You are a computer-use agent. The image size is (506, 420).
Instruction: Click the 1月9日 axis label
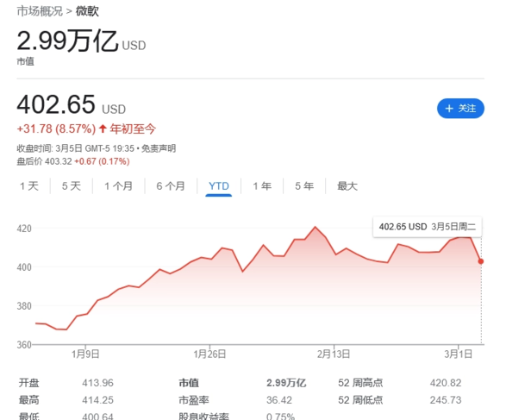85,354
